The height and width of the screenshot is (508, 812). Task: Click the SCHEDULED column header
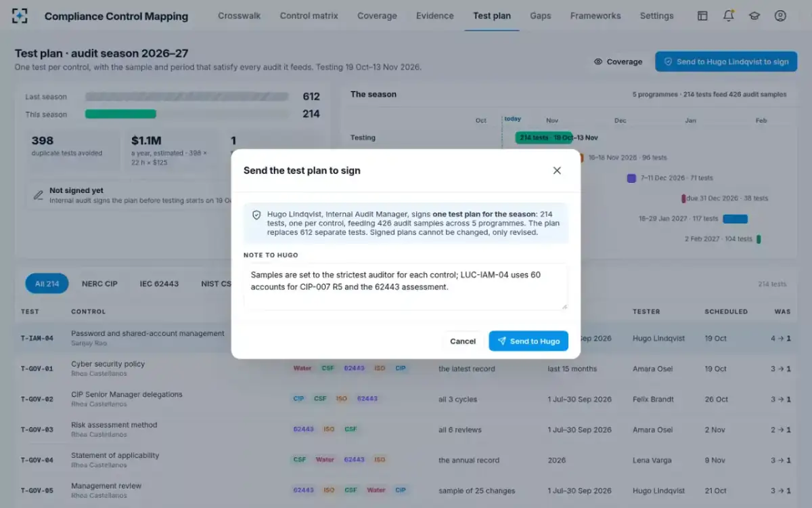click(x=726, y=312)
